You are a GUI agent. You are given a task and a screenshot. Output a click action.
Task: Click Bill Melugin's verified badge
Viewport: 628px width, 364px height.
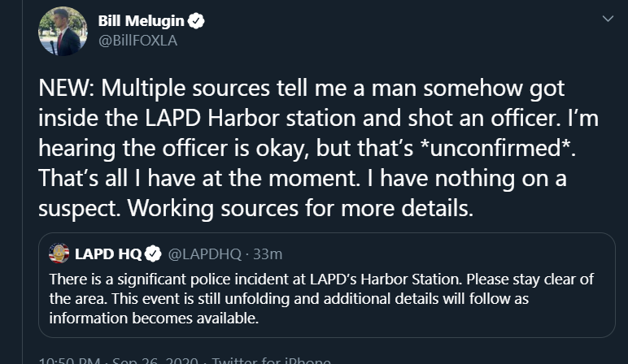(x=196, y=21)
